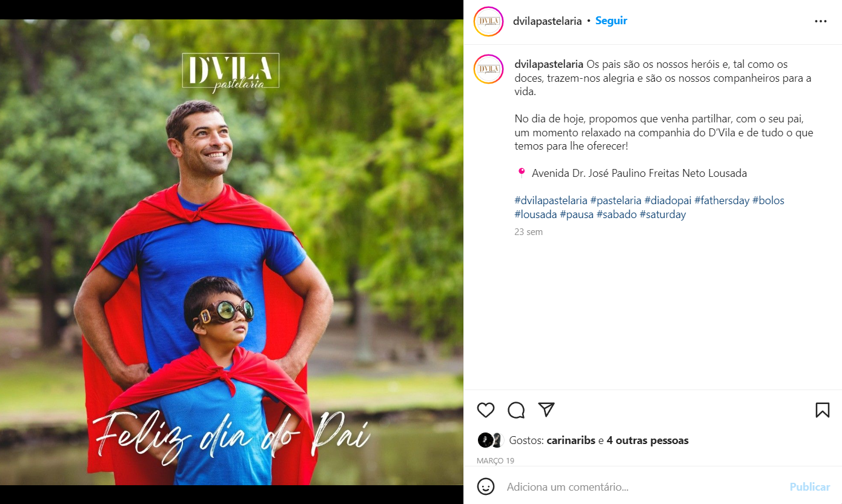The height and width of the screenshot is (504, 842).
Task: View carinaribs profile from likes
Action: tap(571, 440)
